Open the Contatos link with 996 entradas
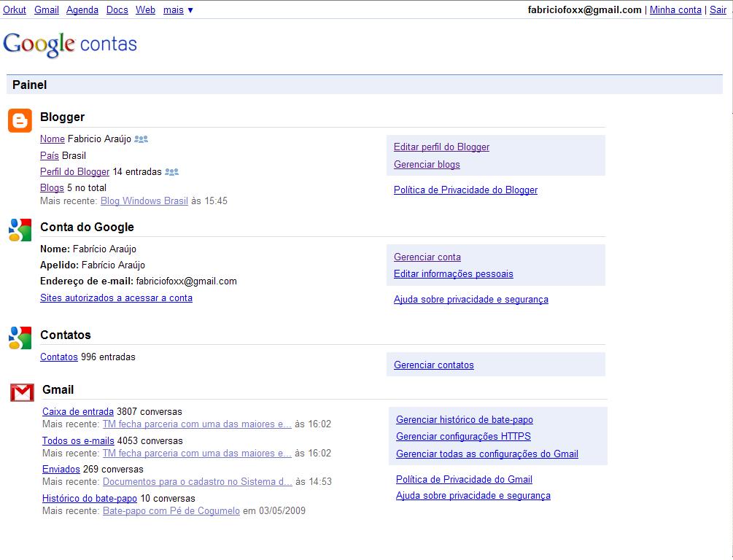733x560 pixels. tap(59, 357)
